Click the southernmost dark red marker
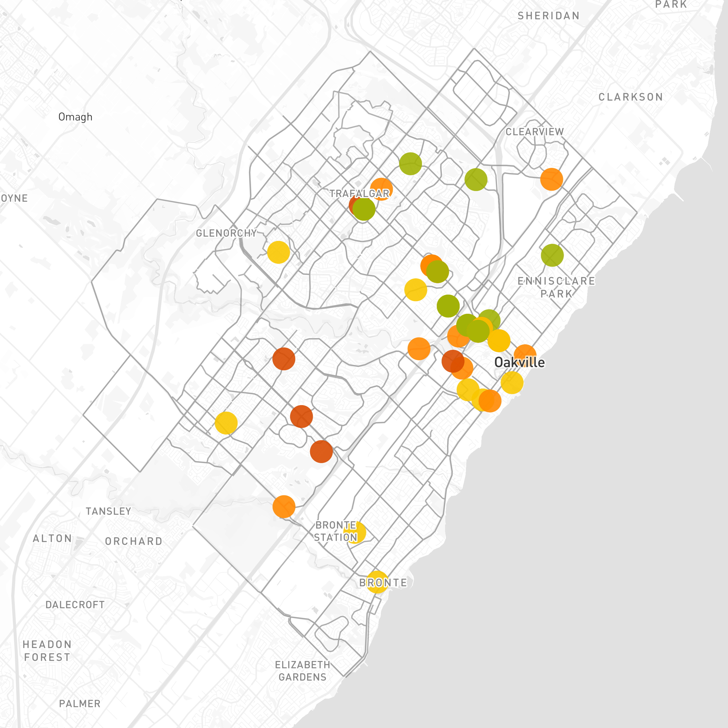The width and height of the screenshot is (728, 728). point(321,451)
